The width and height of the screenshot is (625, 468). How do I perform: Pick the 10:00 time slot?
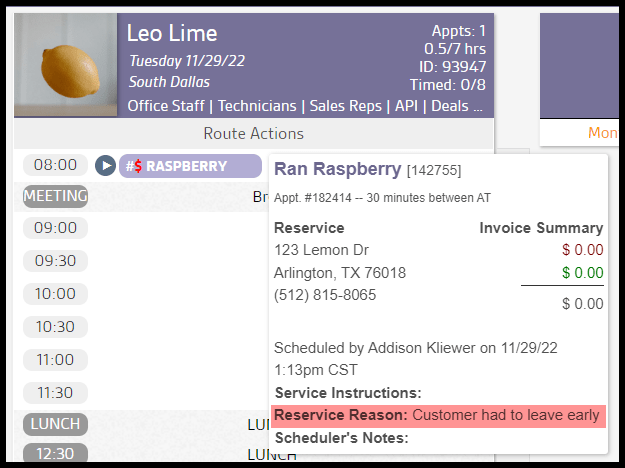(55, 294)
